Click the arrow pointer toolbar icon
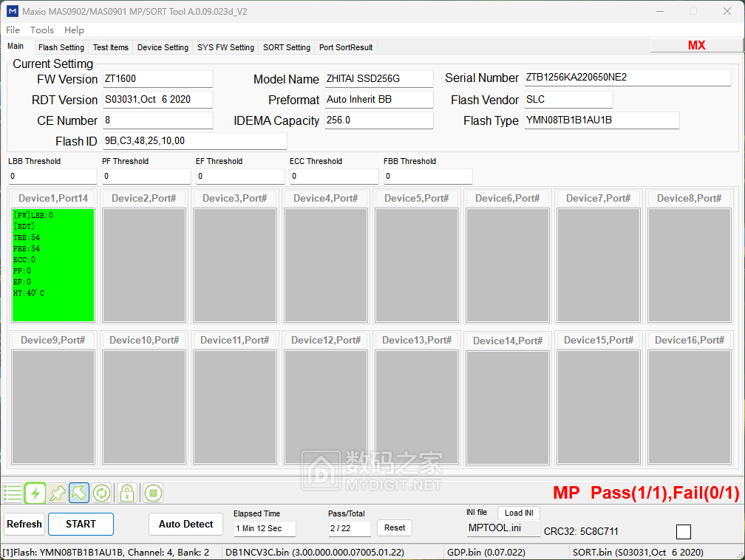Viewport: 745px width, 560px height. coord(79,493)
